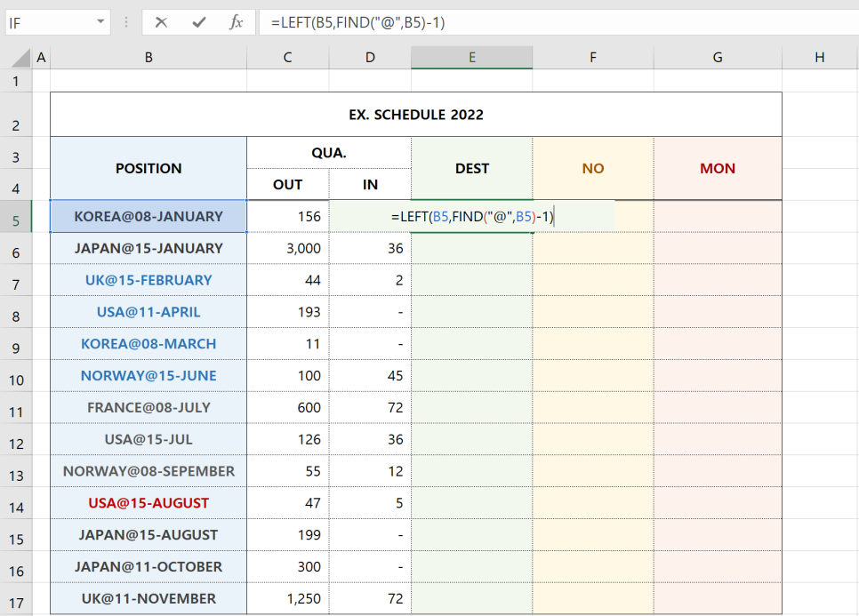Click OUT value 1,250
This screenshot has height=616, width=859.
[x=287, y=598]
